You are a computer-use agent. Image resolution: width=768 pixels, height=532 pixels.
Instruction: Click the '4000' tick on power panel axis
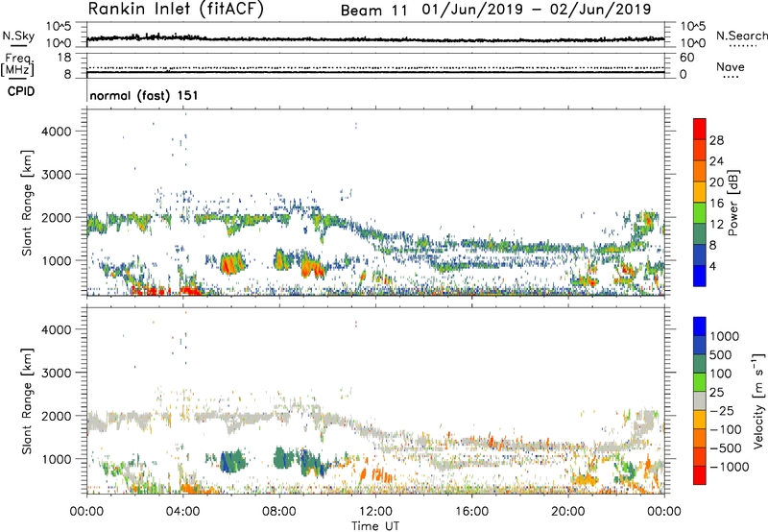click(57, 132)
